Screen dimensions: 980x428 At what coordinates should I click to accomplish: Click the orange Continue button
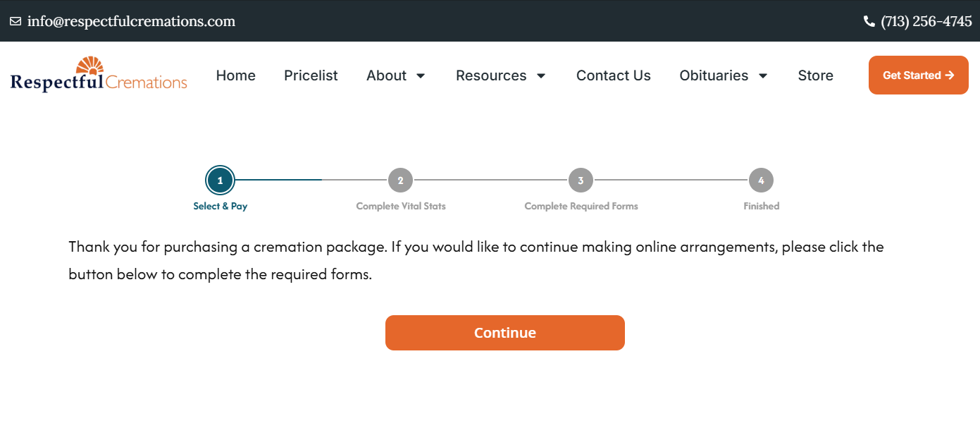(x=505, y=333)
